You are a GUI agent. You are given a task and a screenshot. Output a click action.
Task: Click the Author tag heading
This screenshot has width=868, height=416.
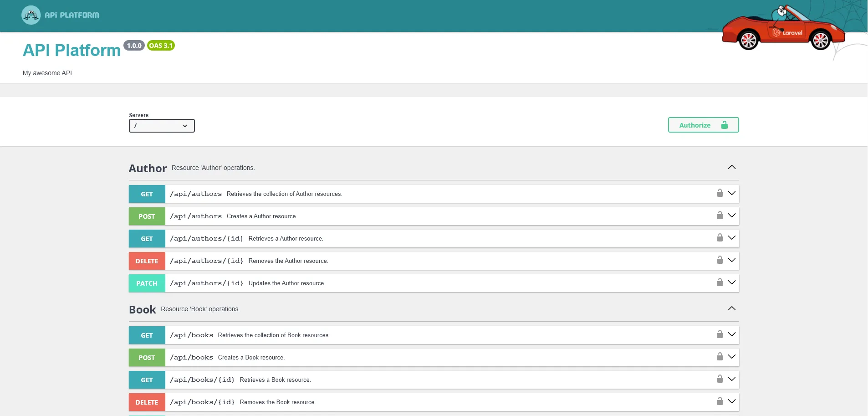(x=148, y=169)
